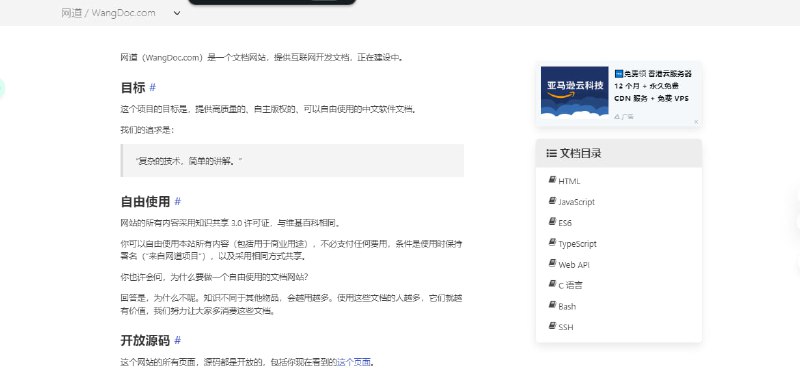This screenshot has height=368, width=800.
Task: Close the Amazon ad with the x
Action: pyautogui.click(x=696, y=122)
